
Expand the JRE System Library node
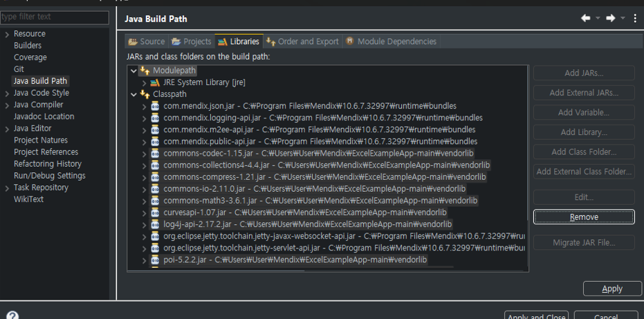pyautogui.click(x=144, y=82)
